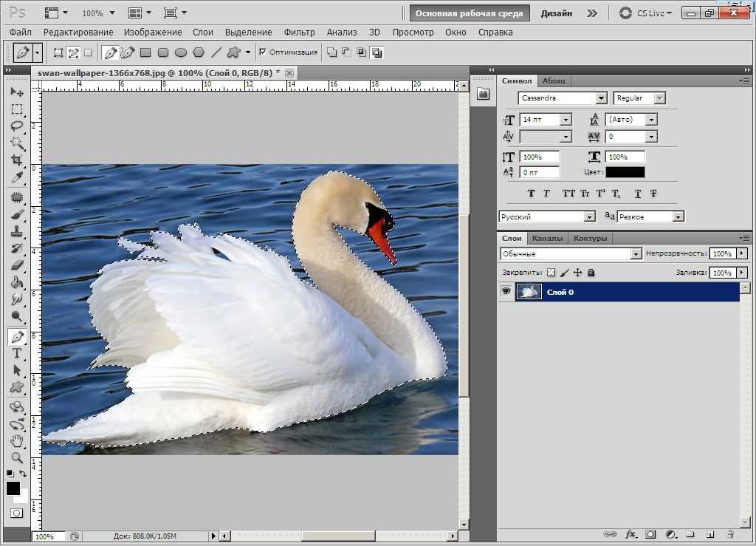Click the text color swatch Цвет
Image resolution: width=756 pixels, height=546 pixels.
coord(625,172)
